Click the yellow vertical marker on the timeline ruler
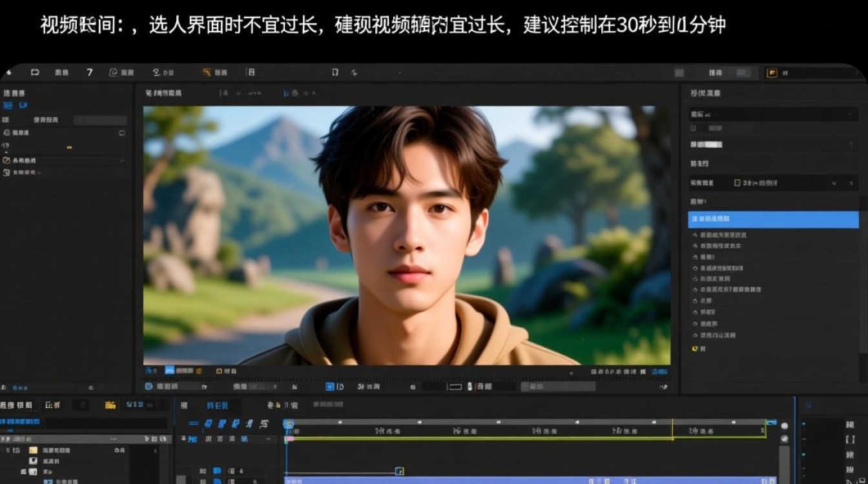868x484 pixels. [x=672, y=429]
